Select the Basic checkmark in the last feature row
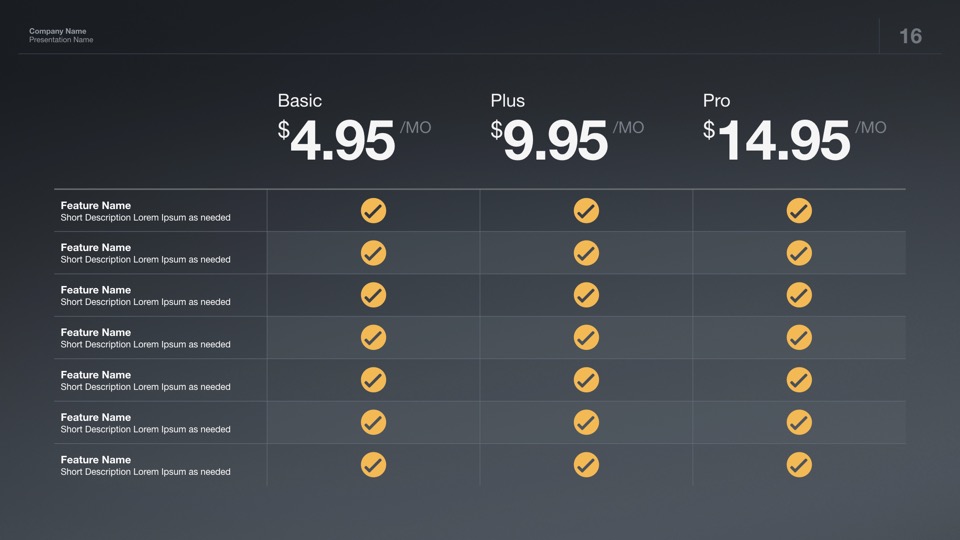Viewport: 960px width, 540px height. pos(373,465)
